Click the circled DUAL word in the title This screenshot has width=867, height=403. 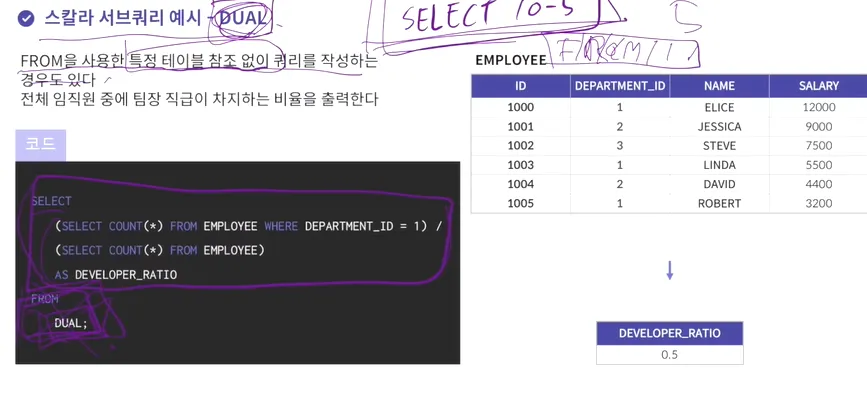tap(243, 18)
